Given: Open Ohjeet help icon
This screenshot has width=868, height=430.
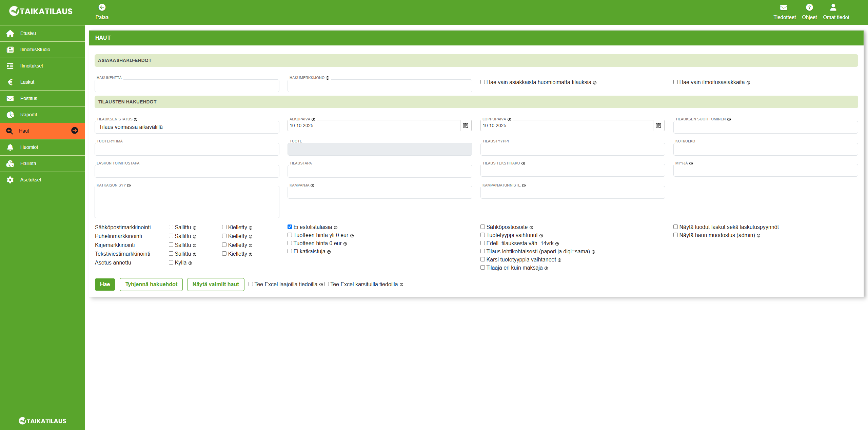Looking at the screenshot, I should [x=809, y=7].
